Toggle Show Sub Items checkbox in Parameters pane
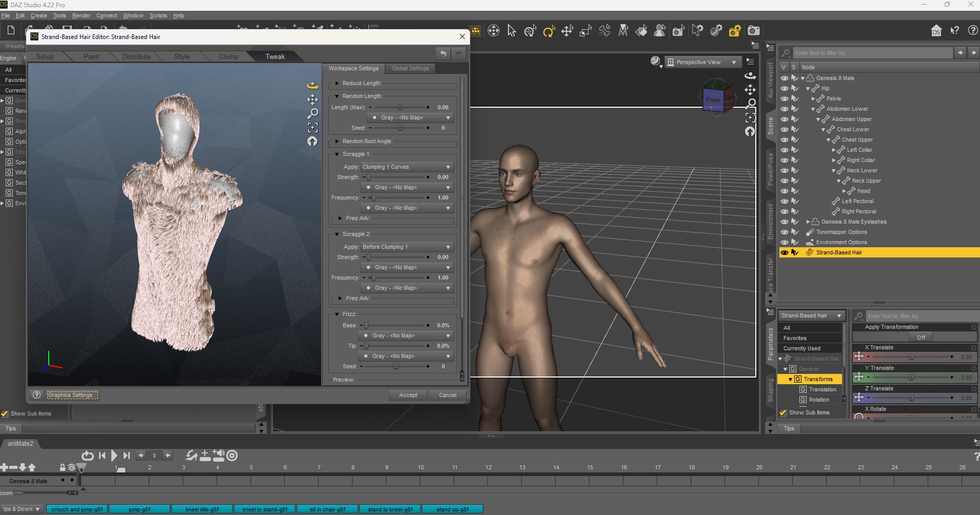This screenshot has height=515, width=980. pos(783,412)
